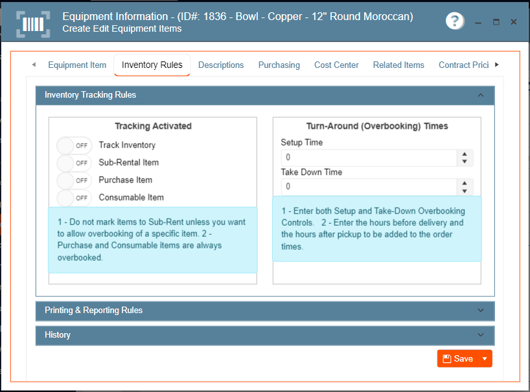
Task: Expand the History section
Action: tap(480, 335)
